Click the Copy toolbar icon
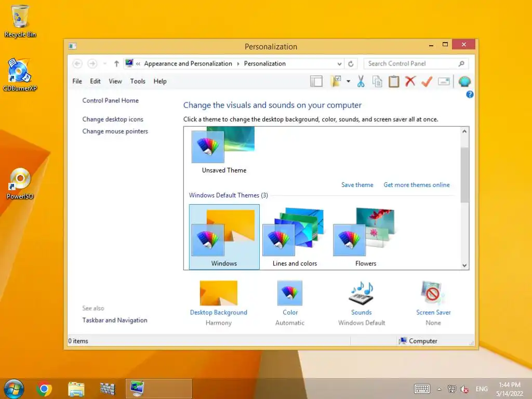 [x=377, y=82]
